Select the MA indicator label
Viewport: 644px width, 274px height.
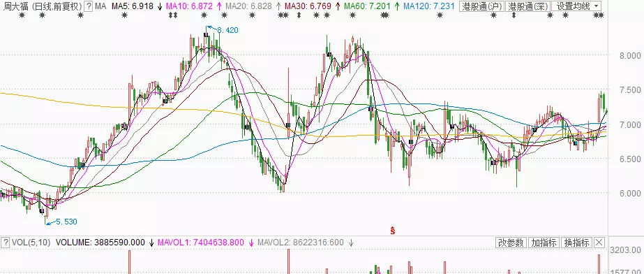click(100, 6)
